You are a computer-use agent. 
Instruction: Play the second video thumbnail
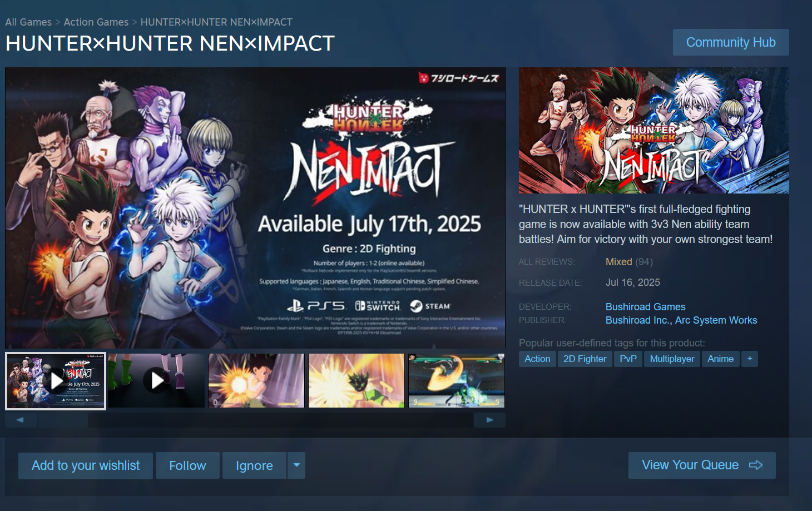[157, 381]
